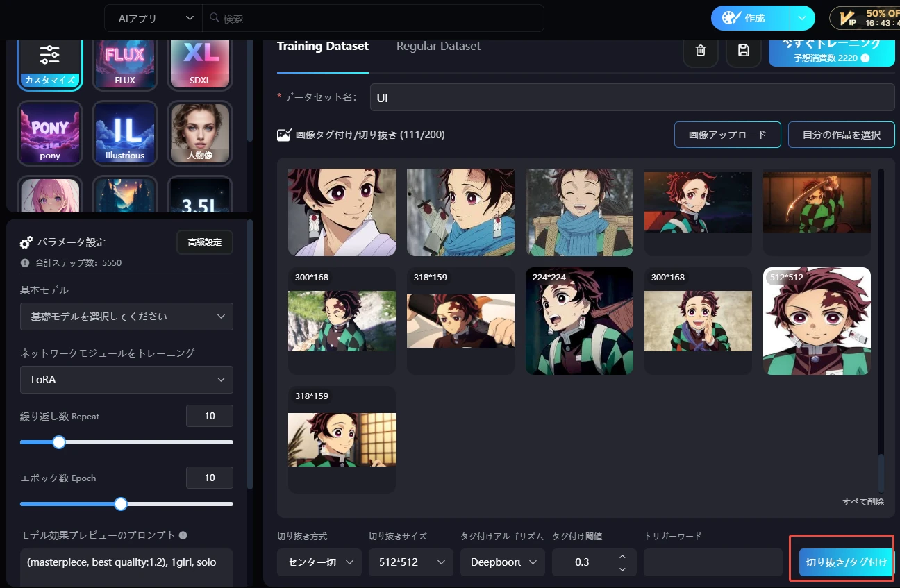This screenshot has height=588, width=900.
Task: Increase the tagging threshold with up arrow
Action: (x=622, y=557)
